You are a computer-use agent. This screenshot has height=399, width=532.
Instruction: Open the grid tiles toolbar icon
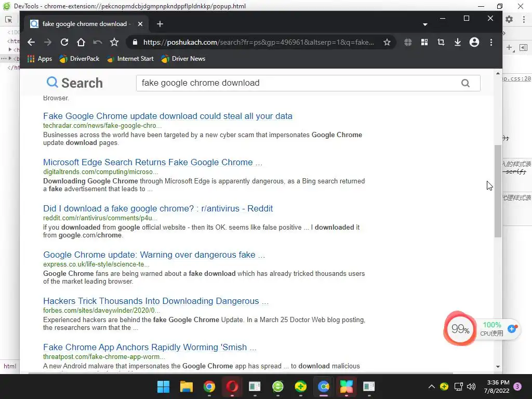(x=424, y=42)
